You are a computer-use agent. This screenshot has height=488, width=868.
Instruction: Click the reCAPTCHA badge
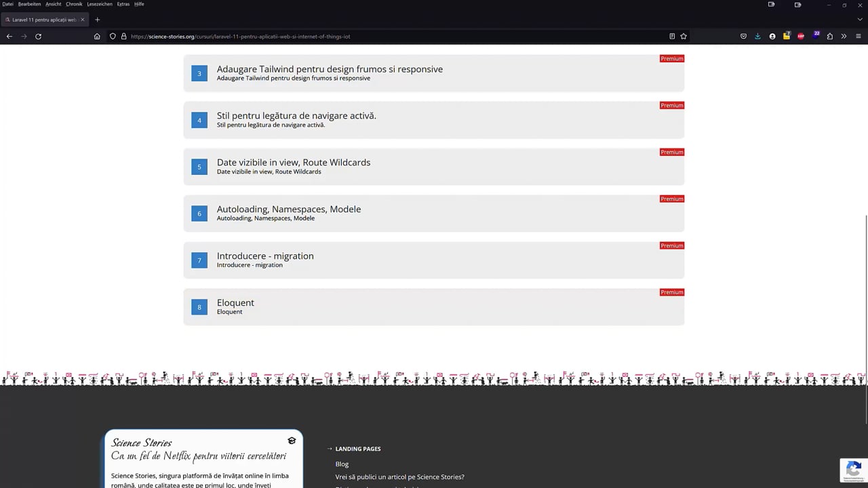pyautogui.click(x=854, y=470)
